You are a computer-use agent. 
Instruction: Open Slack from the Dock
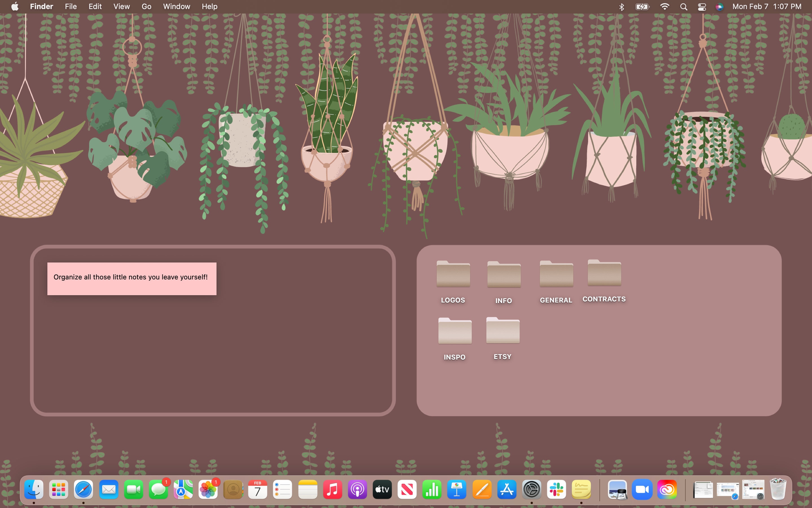pos(556,490)
